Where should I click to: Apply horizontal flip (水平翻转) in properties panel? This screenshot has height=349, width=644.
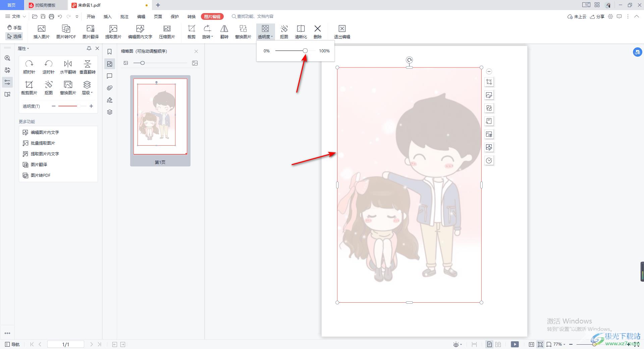coord(68,67)
